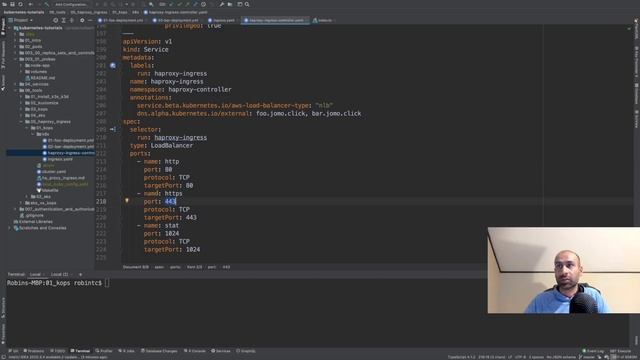This screenshot has width=640, height=360.
Task: Open the TODO tool window button
Action: tap(58, 351)
